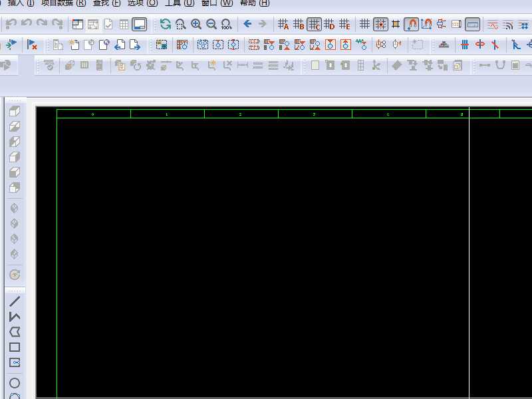Toggle the active grid C button

[314, 25]
